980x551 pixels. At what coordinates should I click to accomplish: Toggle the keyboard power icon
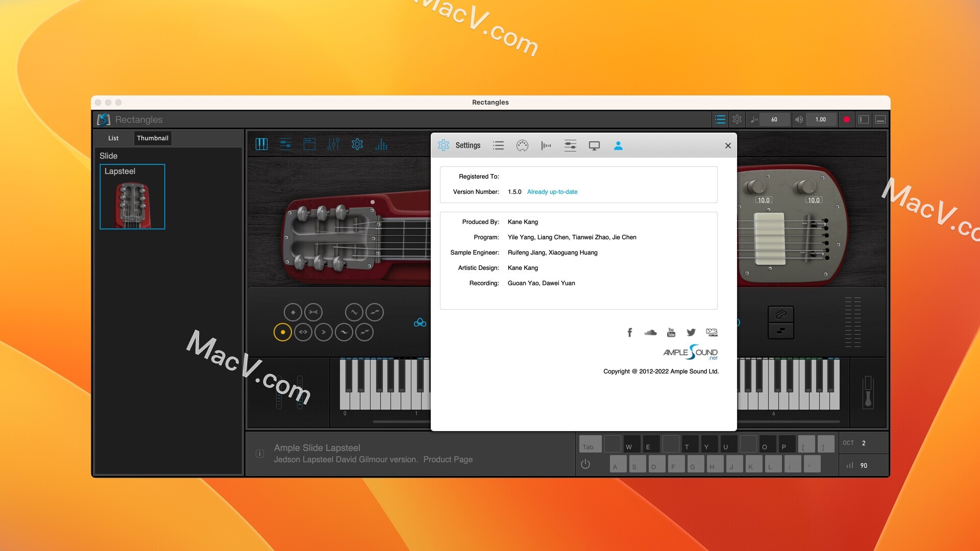click(x=585, y=464)
